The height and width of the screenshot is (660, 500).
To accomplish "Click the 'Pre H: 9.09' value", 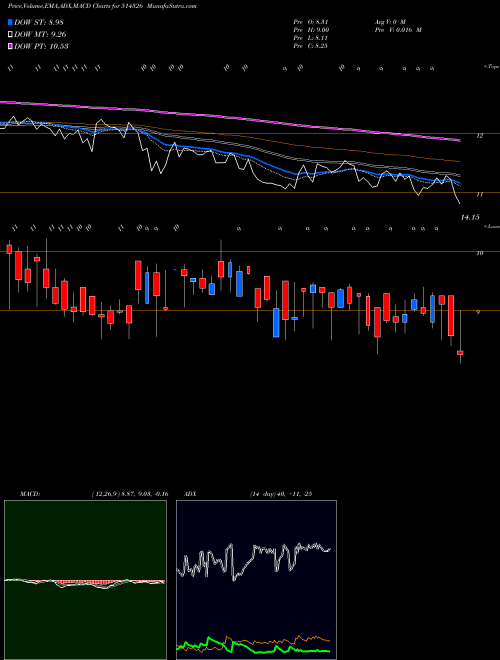I will point(311,30).
